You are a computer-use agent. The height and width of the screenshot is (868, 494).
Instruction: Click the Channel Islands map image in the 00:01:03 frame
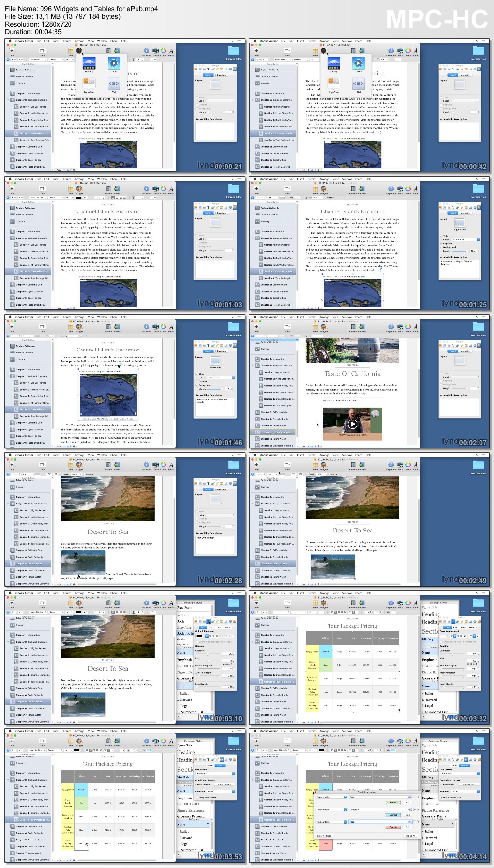coord(108,293)
